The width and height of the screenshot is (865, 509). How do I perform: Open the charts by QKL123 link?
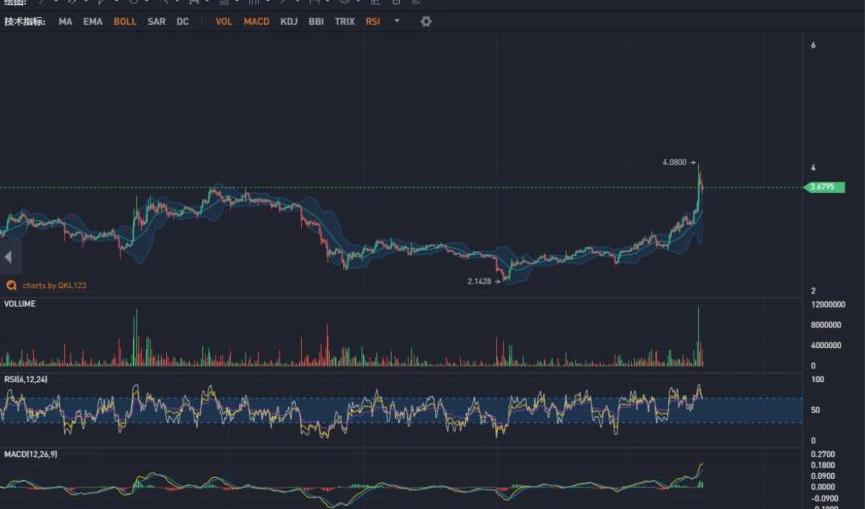point(55,285)
